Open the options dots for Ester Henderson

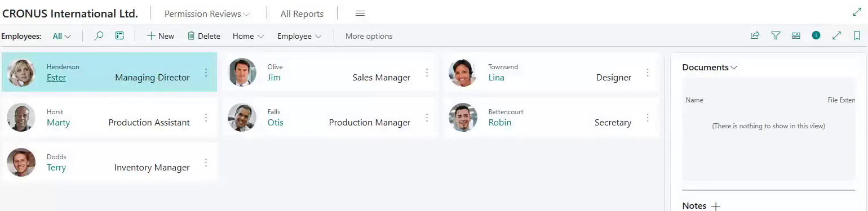click(x=206, y=73)
